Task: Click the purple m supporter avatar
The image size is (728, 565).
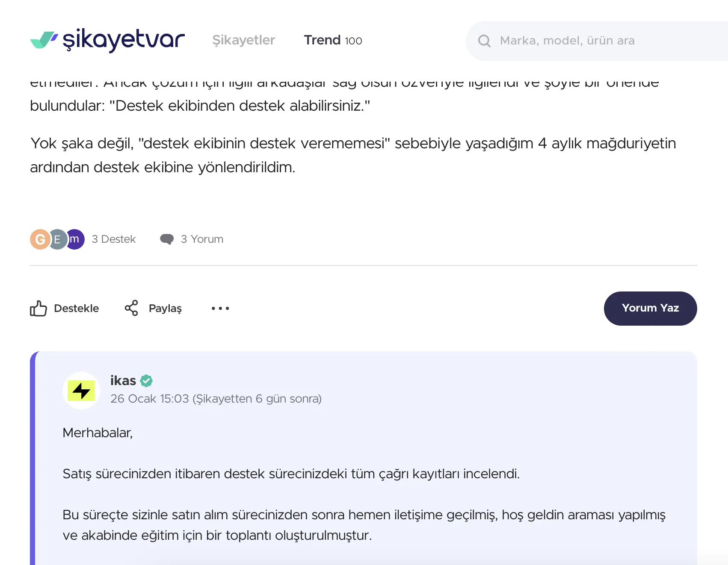Action: (75, 239)
